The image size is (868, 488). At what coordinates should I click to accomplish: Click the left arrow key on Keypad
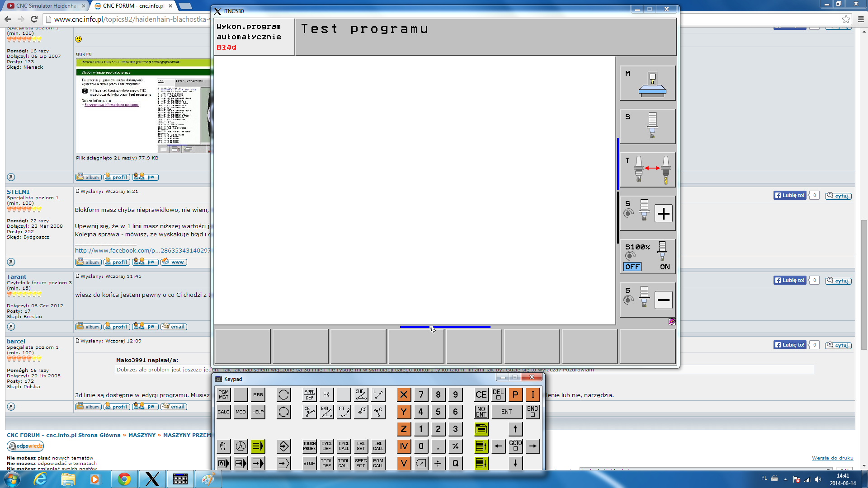point(498,446)
